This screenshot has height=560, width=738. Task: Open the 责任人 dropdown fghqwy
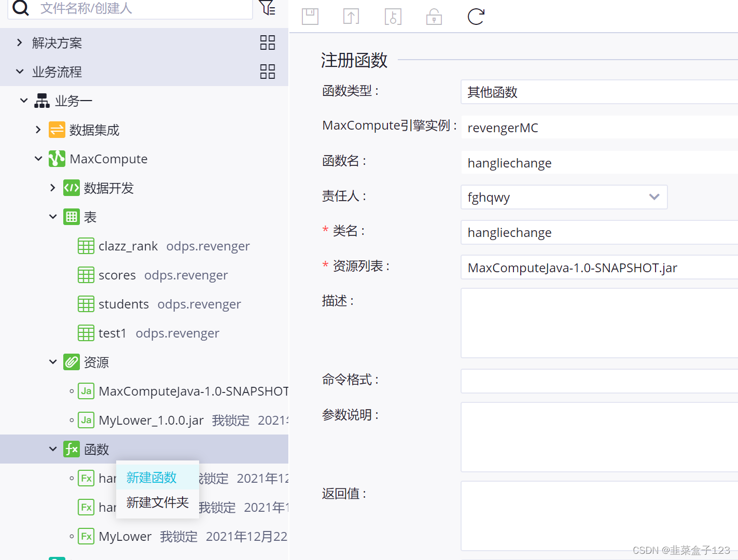(x=564, y=197)
